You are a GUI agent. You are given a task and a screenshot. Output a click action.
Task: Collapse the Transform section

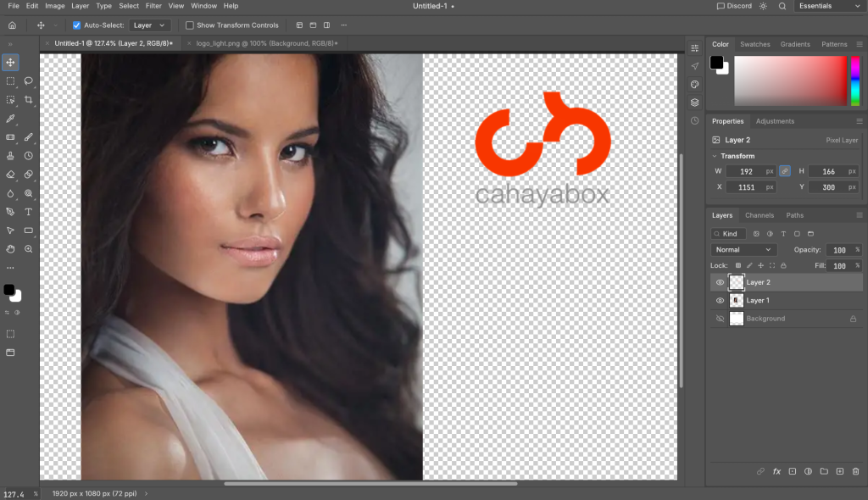click(x=715, y=156)
